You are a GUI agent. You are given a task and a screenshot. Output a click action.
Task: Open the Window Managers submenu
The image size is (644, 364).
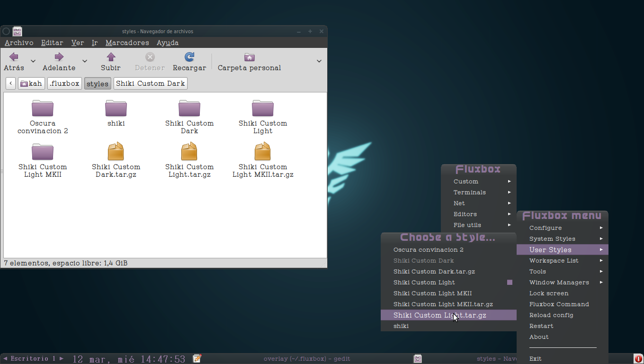(563, 282)
